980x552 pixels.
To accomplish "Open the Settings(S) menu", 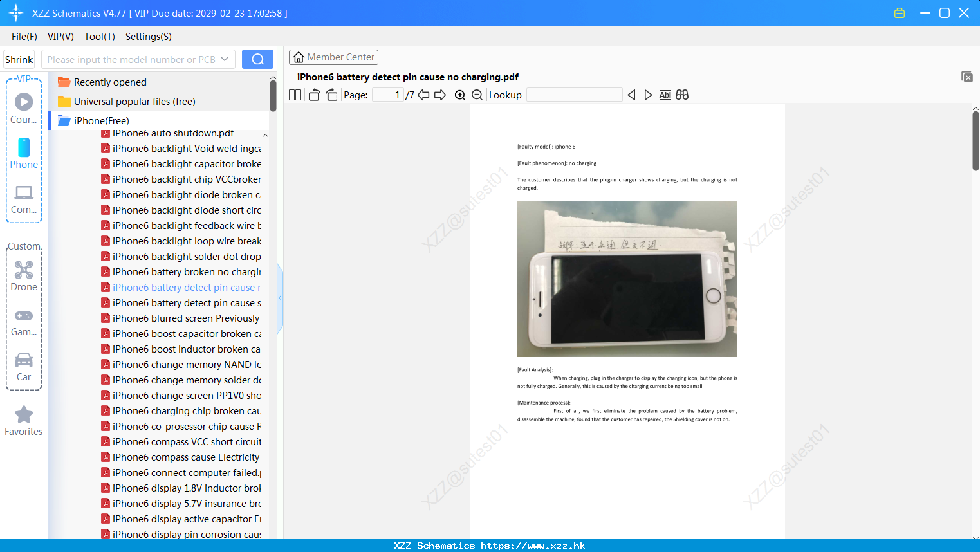I will point(149,37).
